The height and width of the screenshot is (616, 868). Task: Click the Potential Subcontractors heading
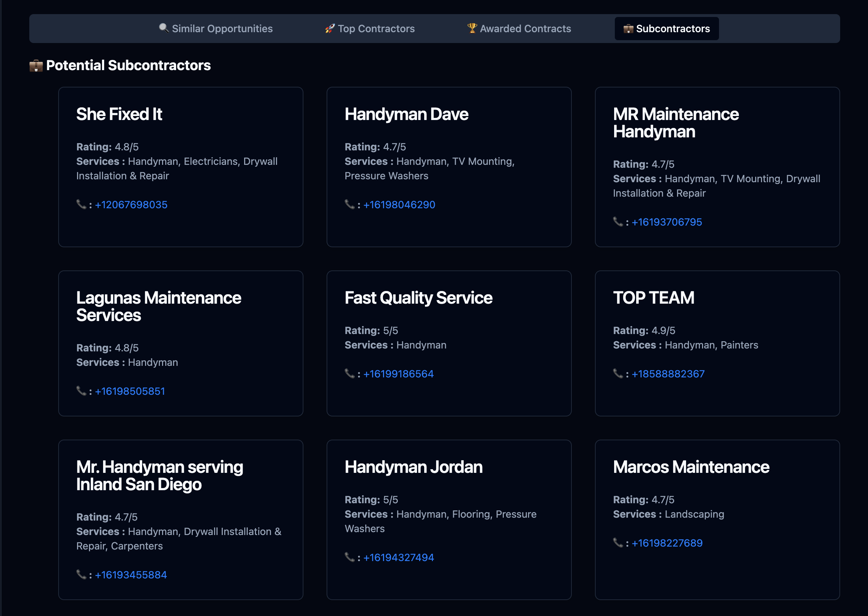coord(128,66)
